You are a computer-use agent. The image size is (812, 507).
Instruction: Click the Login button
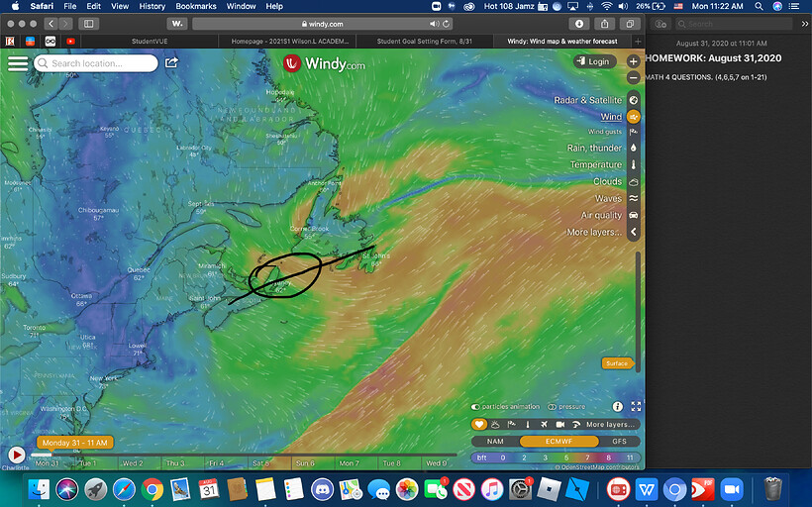tap(594, 61)
